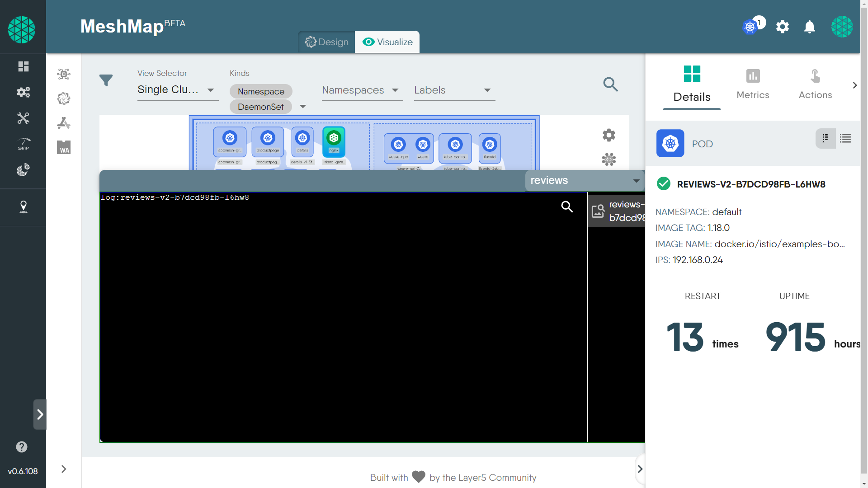Viewport: 868px width, 488px height.
Task: Open the notifications bell
Action: [810, 27]
